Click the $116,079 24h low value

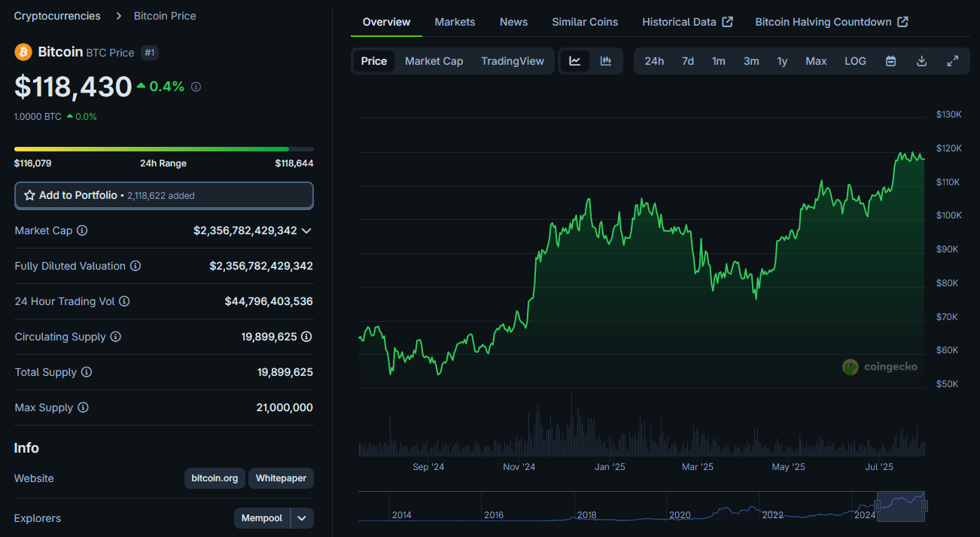[33, 163]
